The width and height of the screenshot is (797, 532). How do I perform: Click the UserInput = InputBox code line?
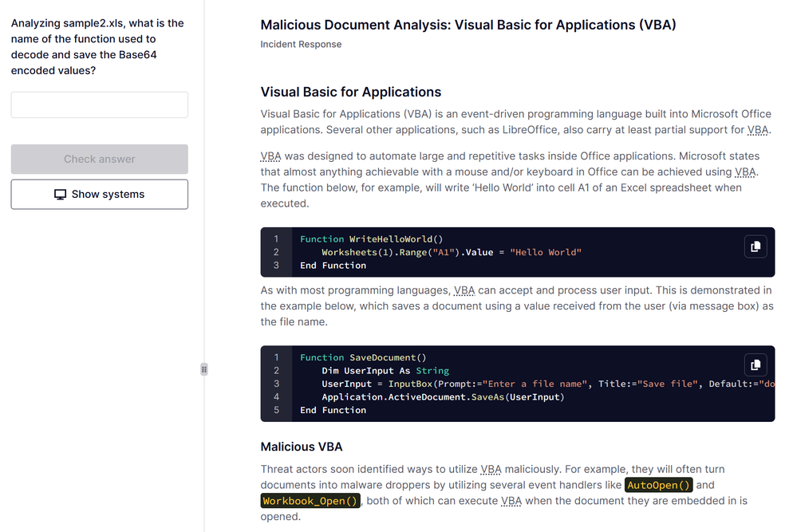point(548,384)
